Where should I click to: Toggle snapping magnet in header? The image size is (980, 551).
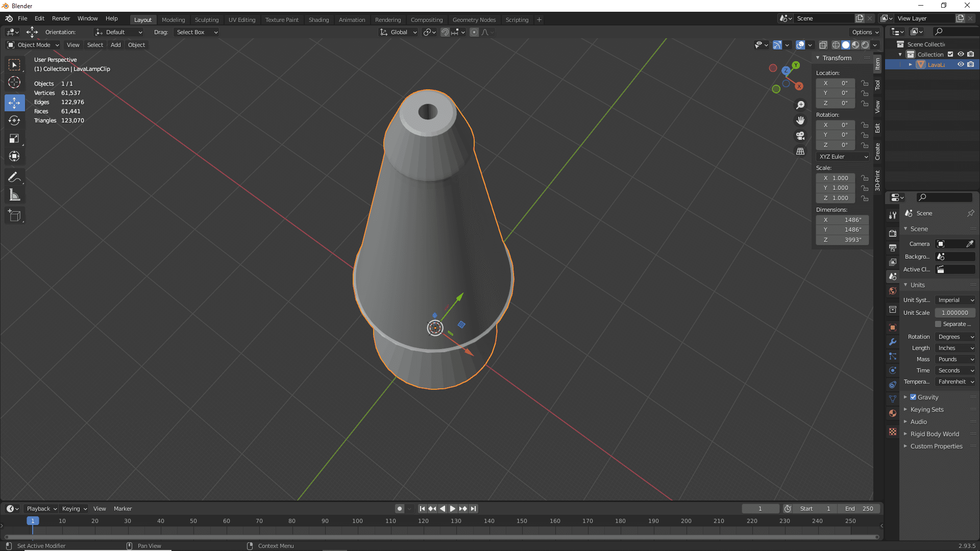[x=445, y=32]
